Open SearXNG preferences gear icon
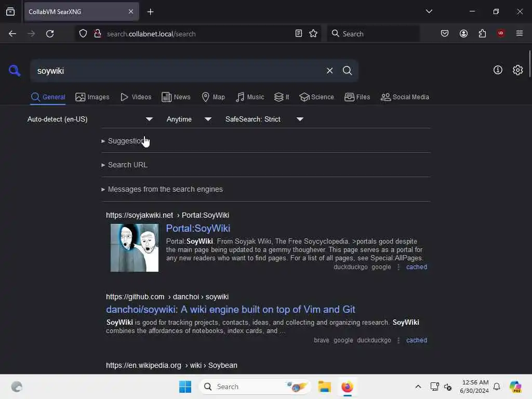Image resolution: width=532 pixels, height=399 pixels. click(517, 70)
